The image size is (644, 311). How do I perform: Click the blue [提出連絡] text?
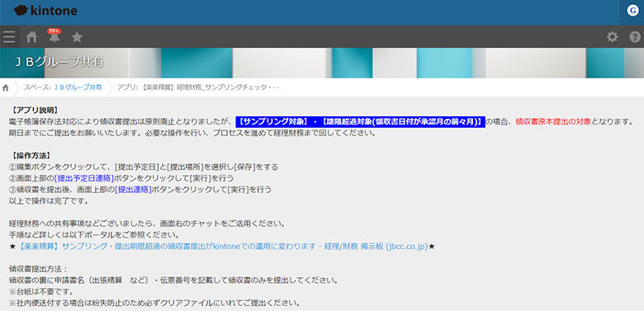(x=133, y=190)
